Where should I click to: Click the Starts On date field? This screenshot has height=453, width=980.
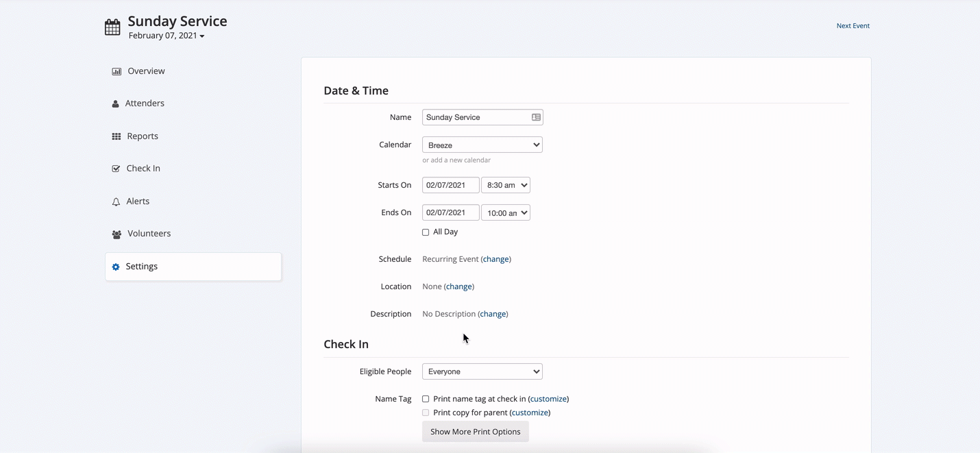click(x=450, y=185)
